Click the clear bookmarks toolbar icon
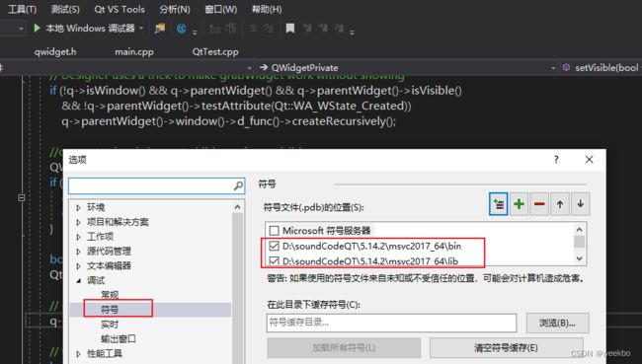The width and height of the screenshot is (642, 364). click(x=339, y=29)
